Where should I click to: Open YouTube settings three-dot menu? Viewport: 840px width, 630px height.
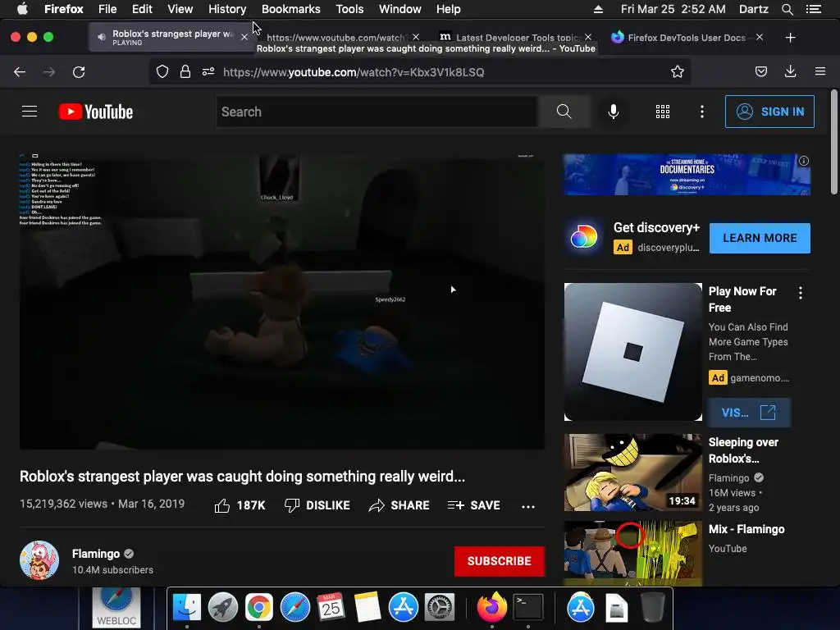[702, 112]
